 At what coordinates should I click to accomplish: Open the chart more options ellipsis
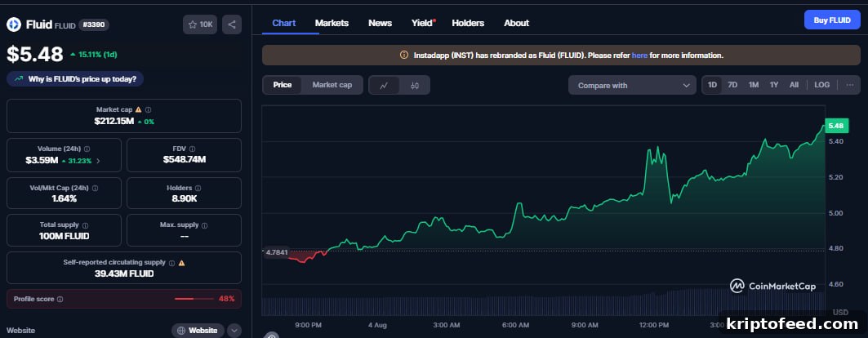click(x=850, y=85)
